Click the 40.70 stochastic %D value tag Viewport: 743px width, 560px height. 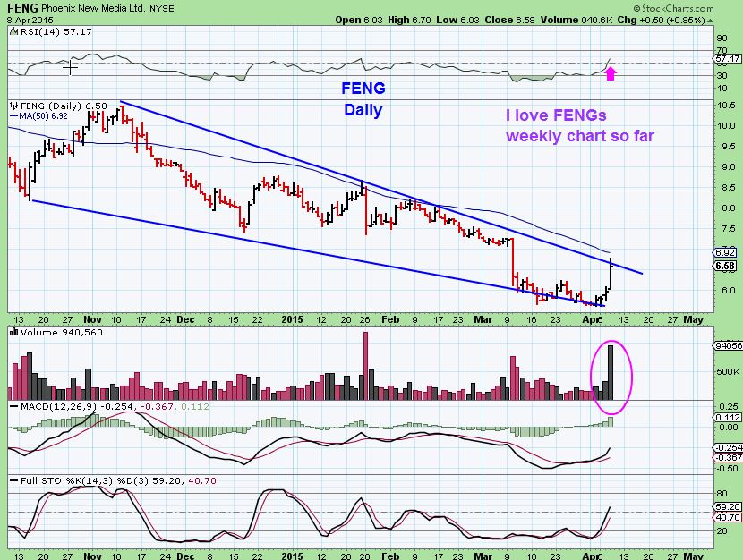728,517
